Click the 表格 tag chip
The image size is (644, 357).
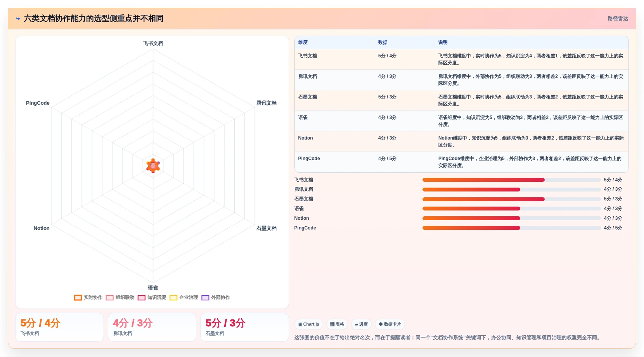337,324
